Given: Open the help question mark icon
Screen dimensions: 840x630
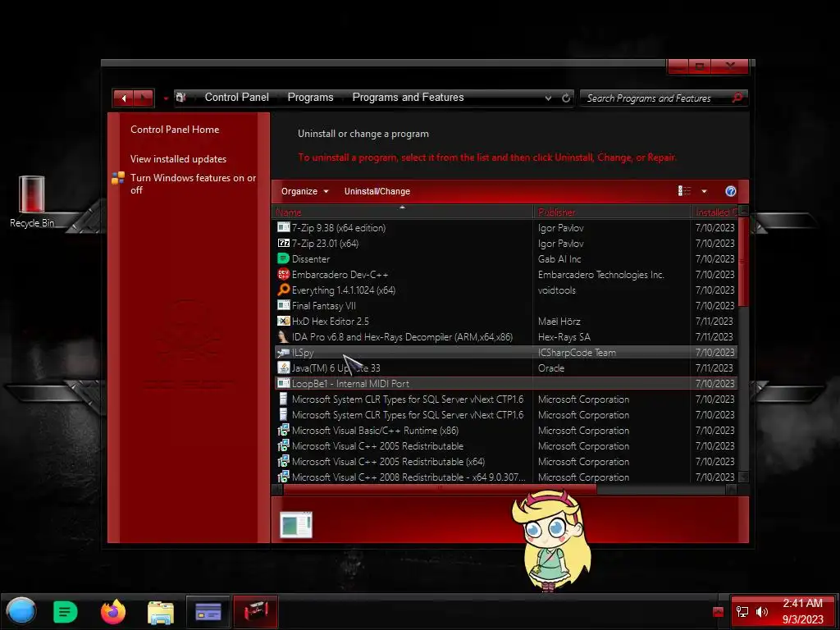Looking at the screenshot, I should coord(730,191).
